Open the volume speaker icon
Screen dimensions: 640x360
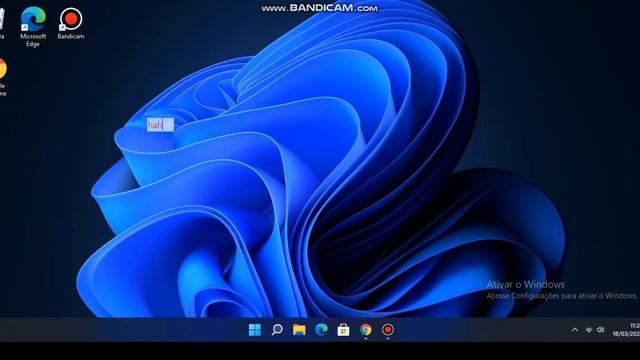[x=600, y=330]
